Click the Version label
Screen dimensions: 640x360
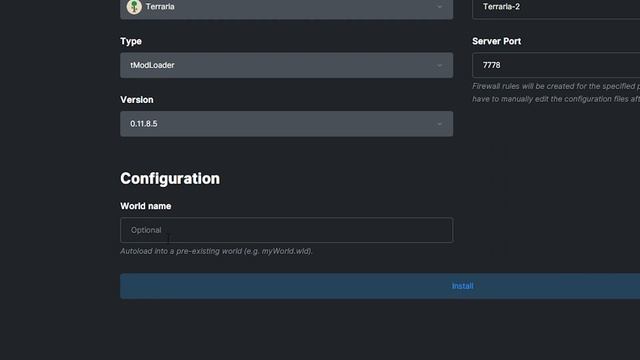(137, 100)
